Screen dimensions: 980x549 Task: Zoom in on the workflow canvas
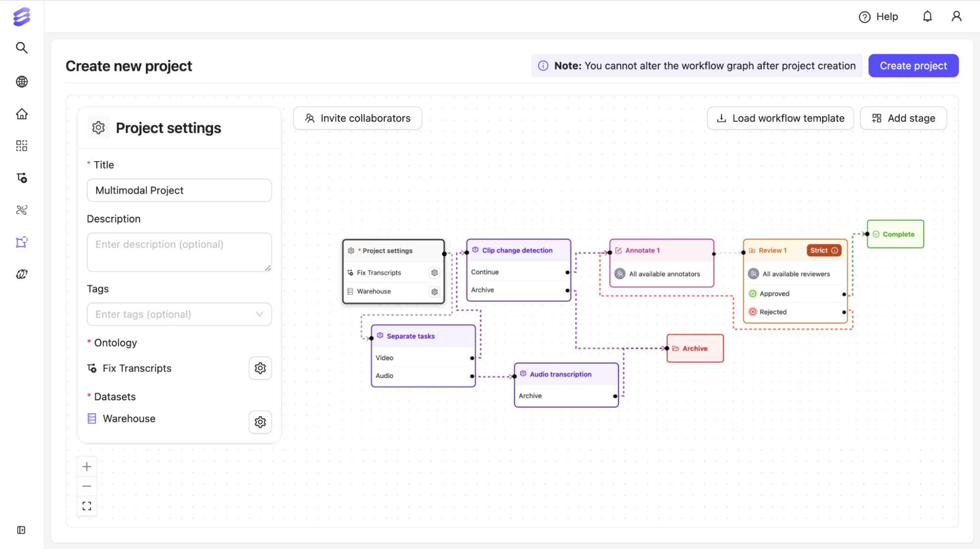pyautogui.click(x=87, y=467)
